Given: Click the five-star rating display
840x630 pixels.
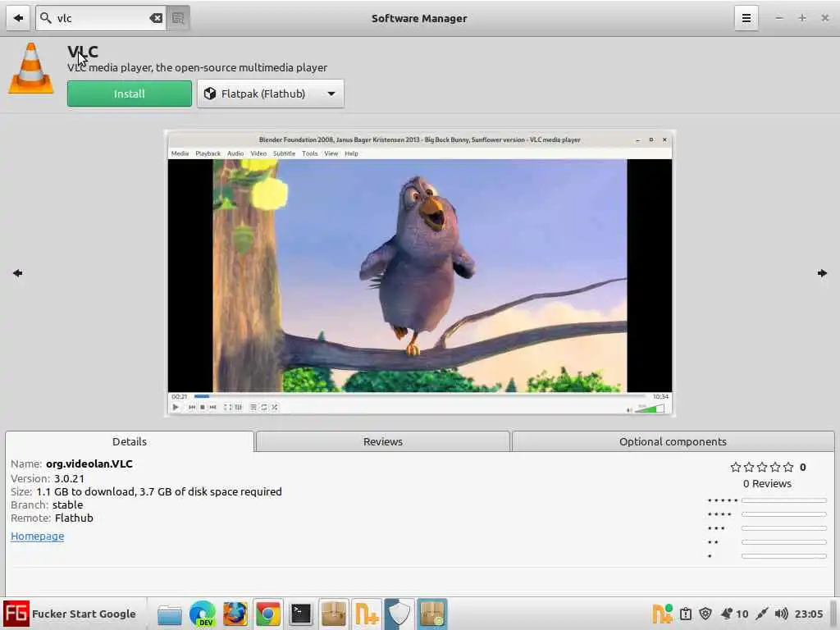Looking at the screenshot, I should 762,467.
